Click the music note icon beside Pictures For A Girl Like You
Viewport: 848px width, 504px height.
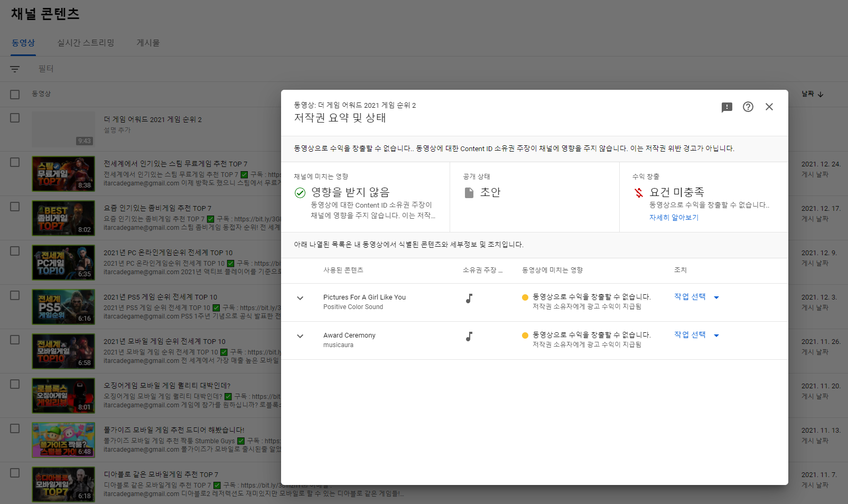pyautogui.click(x=470, y=298)
